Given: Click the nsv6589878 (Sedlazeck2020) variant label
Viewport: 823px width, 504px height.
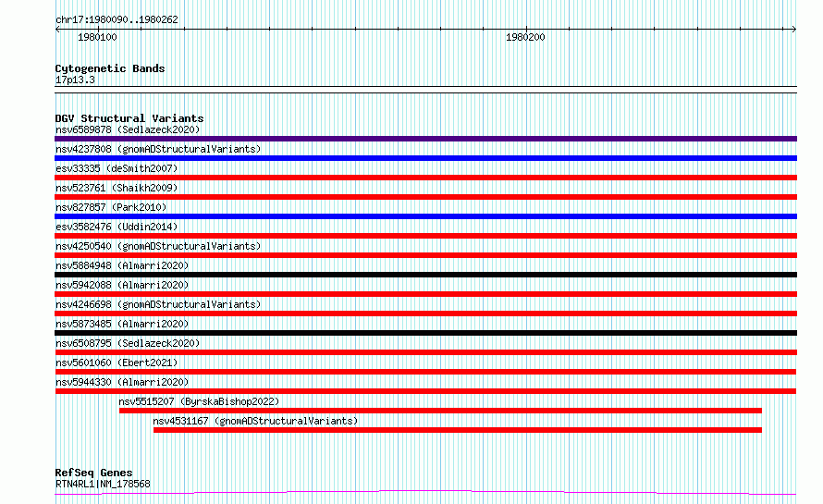Looking at the screenshot, I should tap(128, 129).
